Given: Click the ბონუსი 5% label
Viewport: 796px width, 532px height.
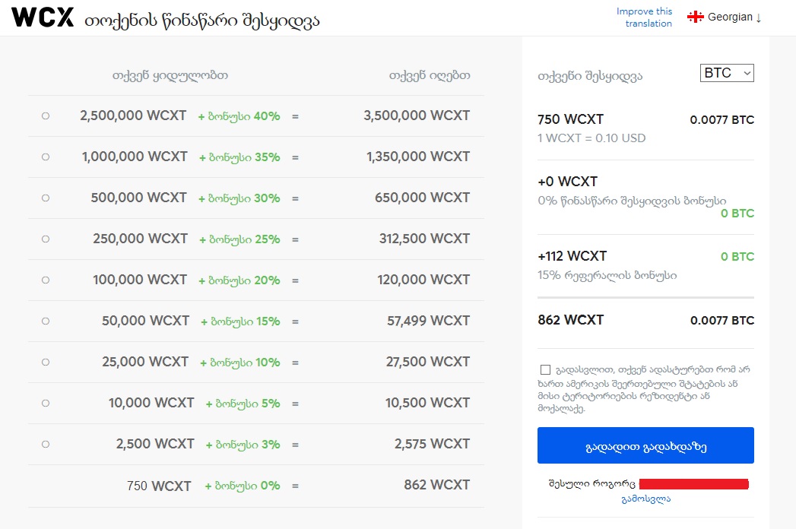Looking at the screenshot, I should (243, 404).
